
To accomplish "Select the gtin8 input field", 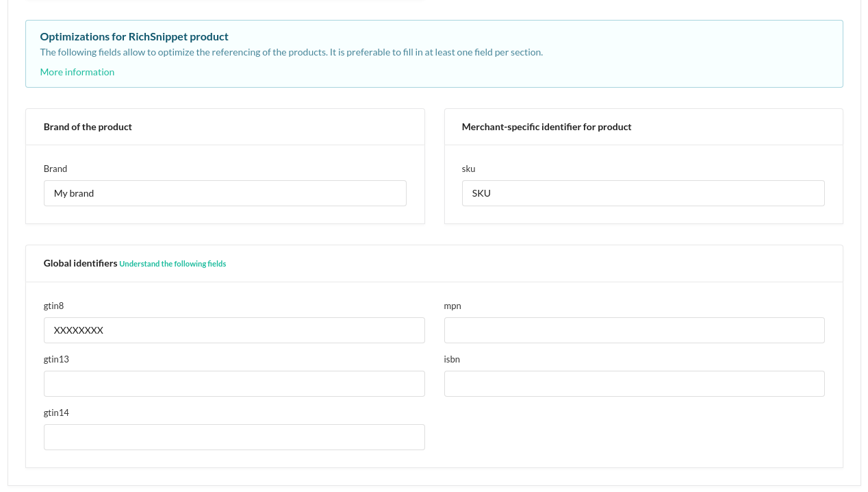I will point(233,330).
